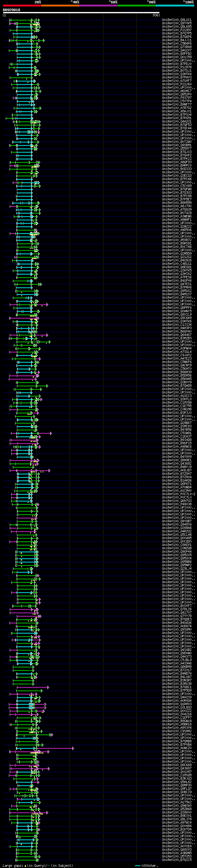Click the UniRef100_C1E755 label
197x868 pixels.
[177, 406]
